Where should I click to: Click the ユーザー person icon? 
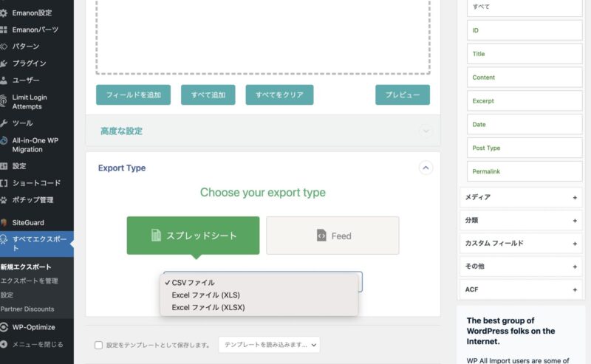coord(4,80)
